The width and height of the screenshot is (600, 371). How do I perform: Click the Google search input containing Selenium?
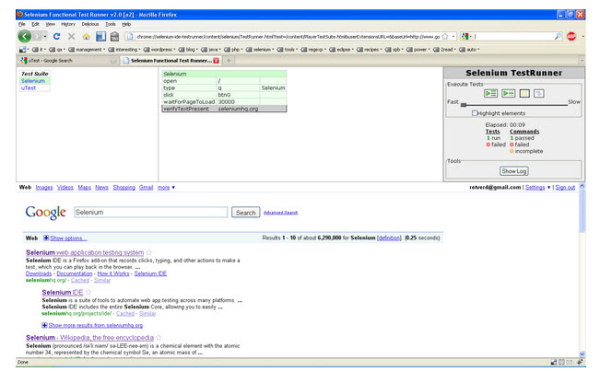tap(151, 212)
